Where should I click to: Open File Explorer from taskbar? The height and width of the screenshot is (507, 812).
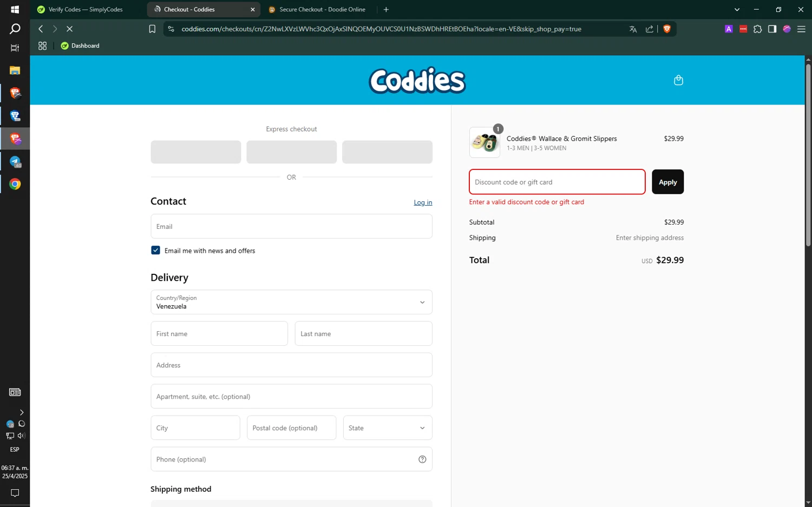(15, 70)
